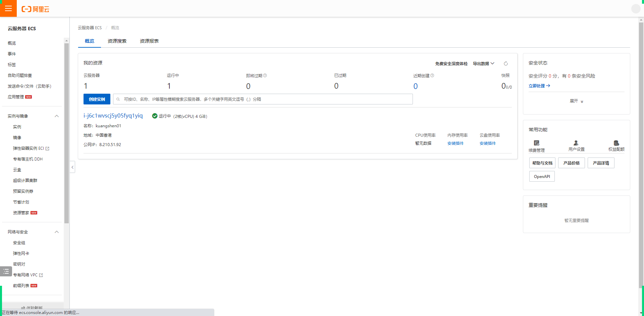
Task: Open 资源管家 in the sidebar
Action: click(21, 213)
